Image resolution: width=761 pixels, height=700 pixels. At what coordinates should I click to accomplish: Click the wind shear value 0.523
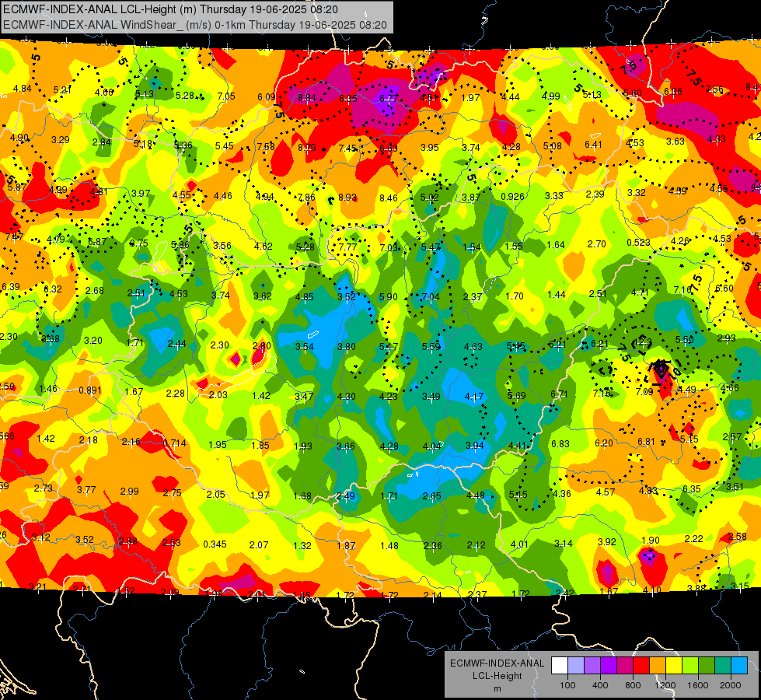639,243
